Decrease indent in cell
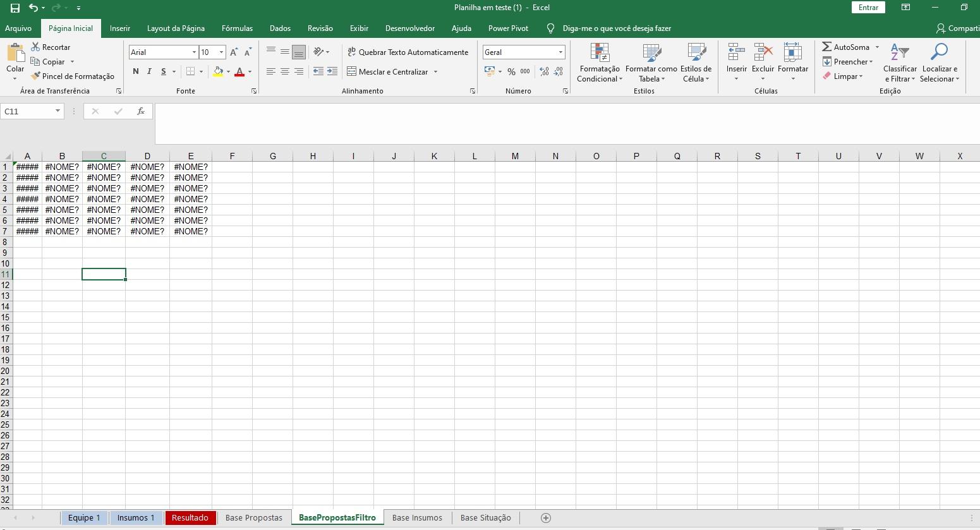 318,71
